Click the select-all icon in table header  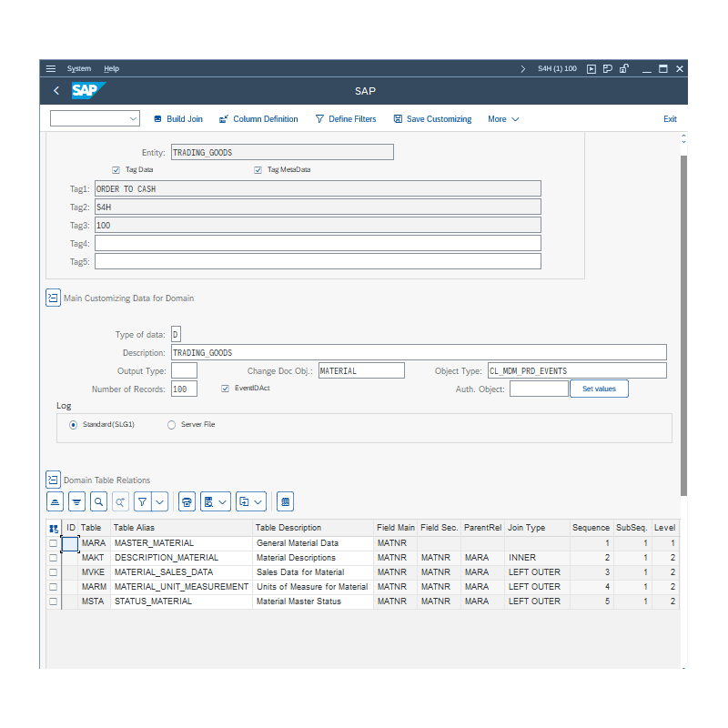tap(53, 528)
